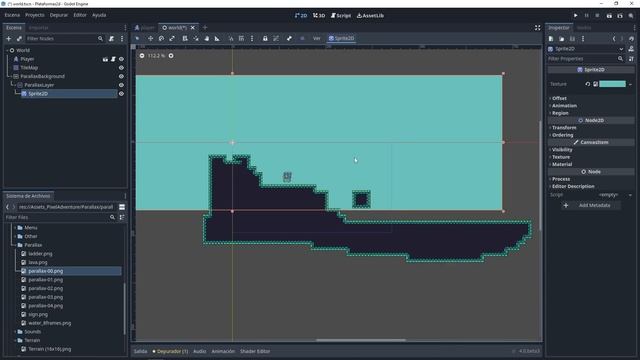Instantiate child scene with link icon
Viewport: 640px width, 360px height.
19,38
